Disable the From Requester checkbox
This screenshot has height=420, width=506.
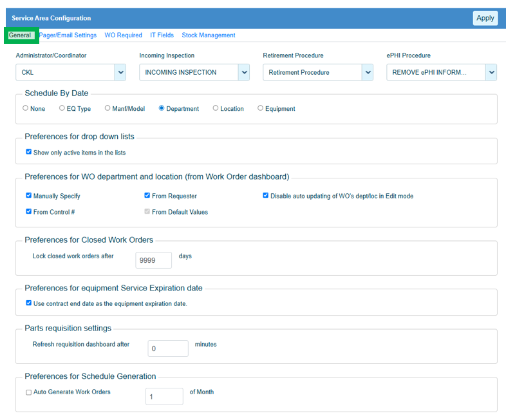pos(147,196)
